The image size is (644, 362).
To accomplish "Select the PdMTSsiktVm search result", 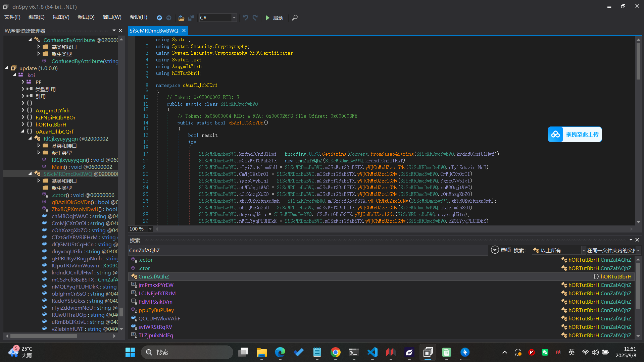I will [381, 302].
